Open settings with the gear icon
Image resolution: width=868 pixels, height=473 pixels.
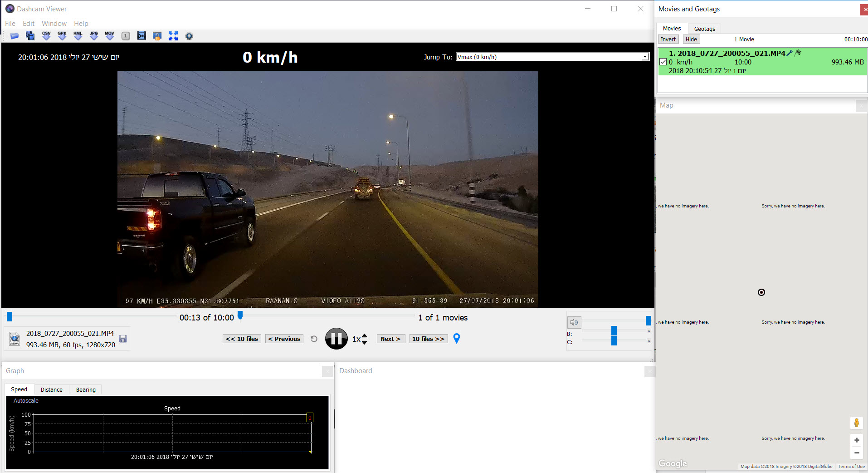[x=189, y=36]
